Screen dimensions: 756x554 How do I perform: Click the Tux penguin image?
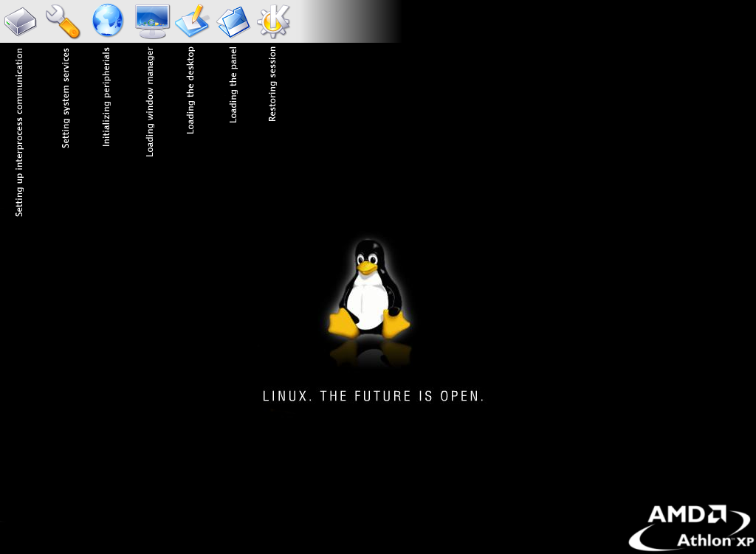(370, 289)
